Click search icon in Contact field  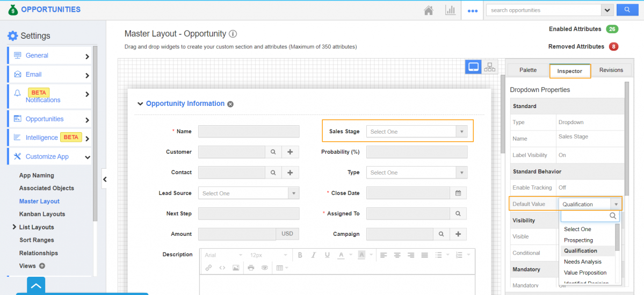273,172
